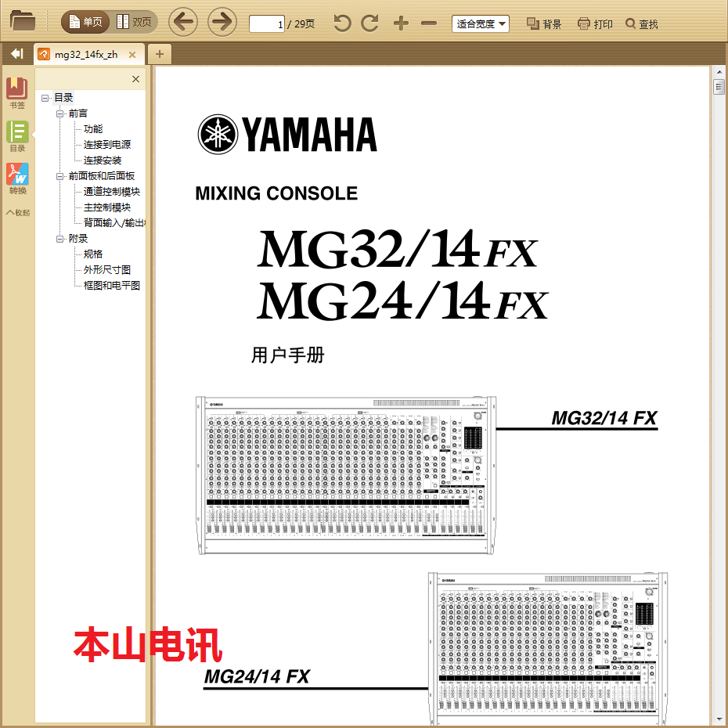Screen dimensions: 728x728
Task: Collapse the 前面板和后面板 tree node
Action: tap(60, 176)
